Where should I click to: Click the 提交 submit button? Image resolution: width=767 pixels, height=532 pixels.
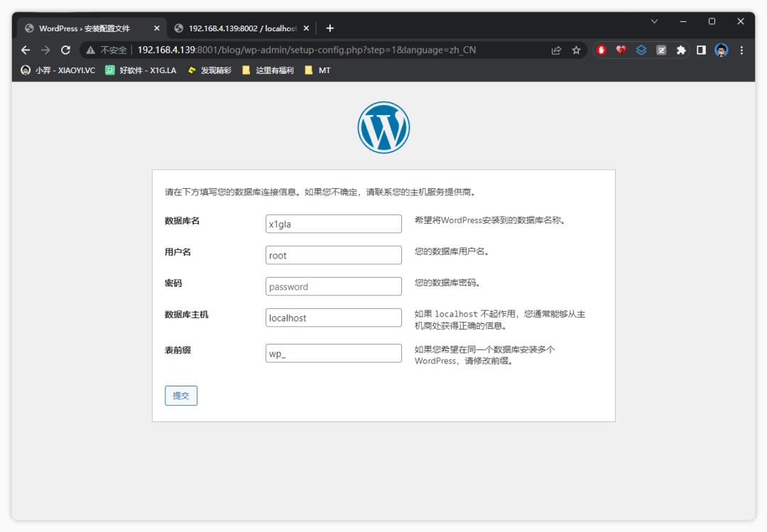click(180, 396)
